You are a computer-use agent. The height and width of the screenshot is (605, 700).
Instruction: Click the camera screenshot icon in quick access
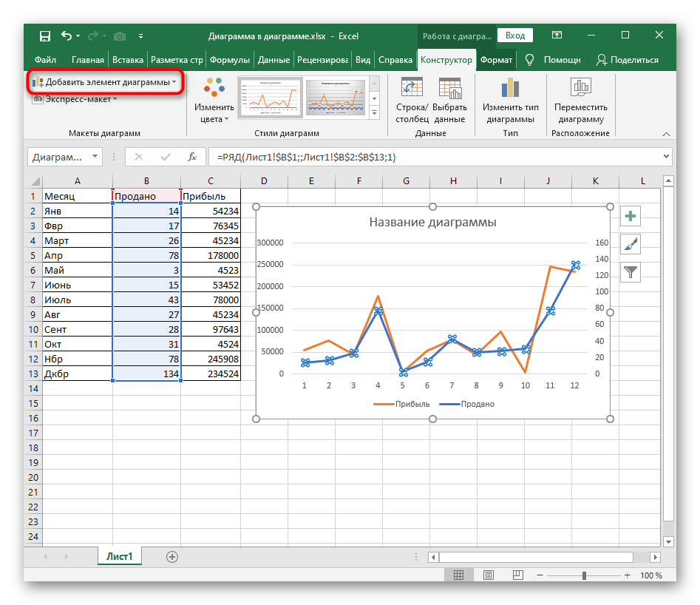click(120, 36)
